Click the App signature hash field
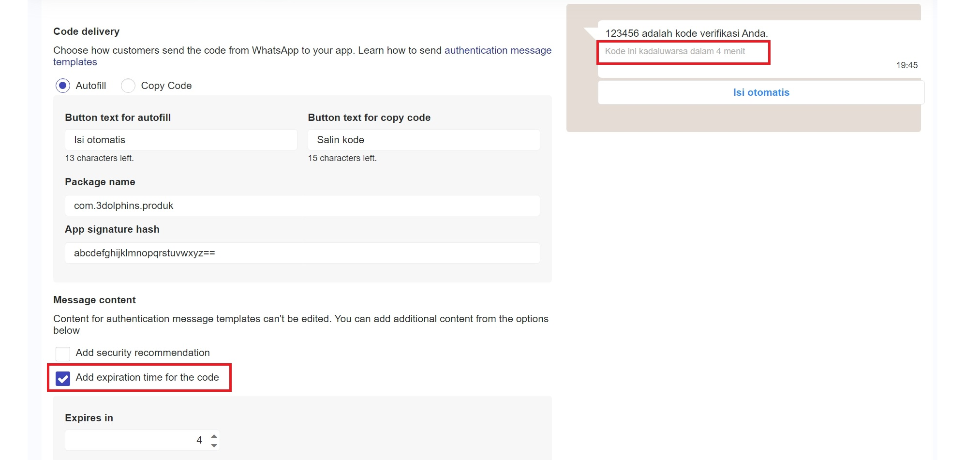Screen dimensions: 980x460 [302, 253]
